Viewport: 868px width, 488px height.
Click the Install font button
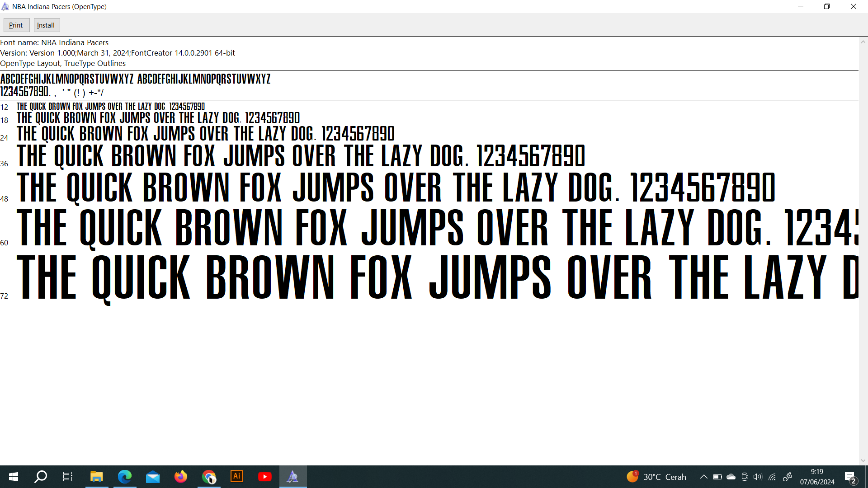[x=46, y=25]
